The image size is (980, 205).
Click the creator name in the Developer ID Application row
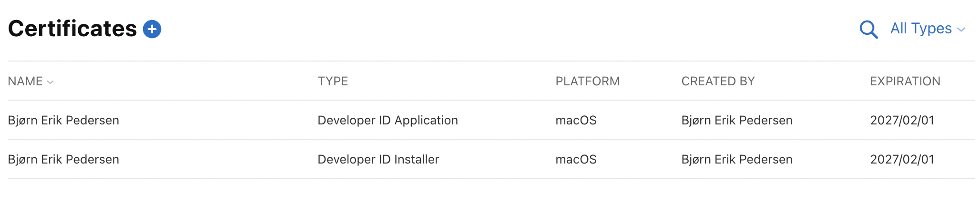point(736,120)
